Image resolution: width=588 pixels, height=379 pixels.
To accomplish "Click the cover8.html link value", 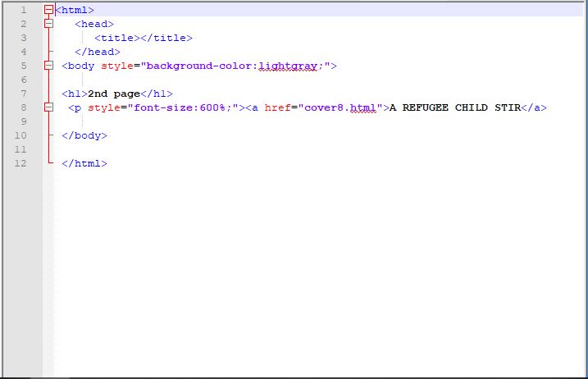I will (340, 107).
